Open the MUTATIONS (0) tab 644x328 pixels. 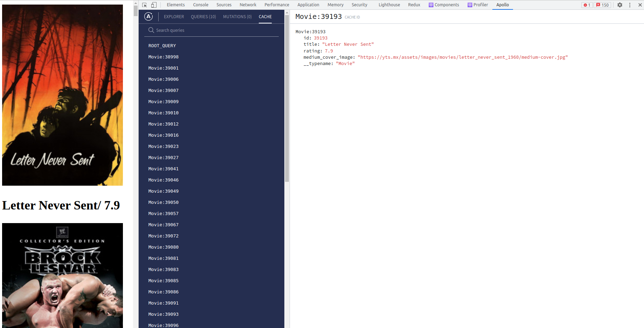tap(237, 16)
